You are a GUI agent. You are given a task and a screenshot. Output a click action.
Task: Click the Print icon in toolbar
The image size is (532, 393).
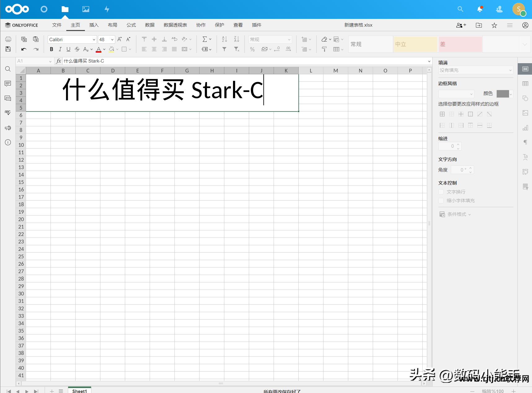pyautogui.click(x=8, y=39)
